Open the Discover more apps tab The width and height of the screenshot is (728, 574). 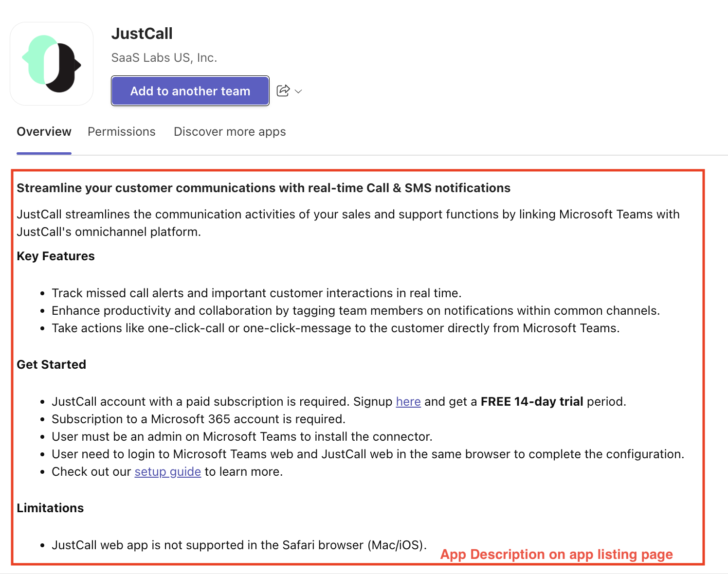(x=230, y=132)
